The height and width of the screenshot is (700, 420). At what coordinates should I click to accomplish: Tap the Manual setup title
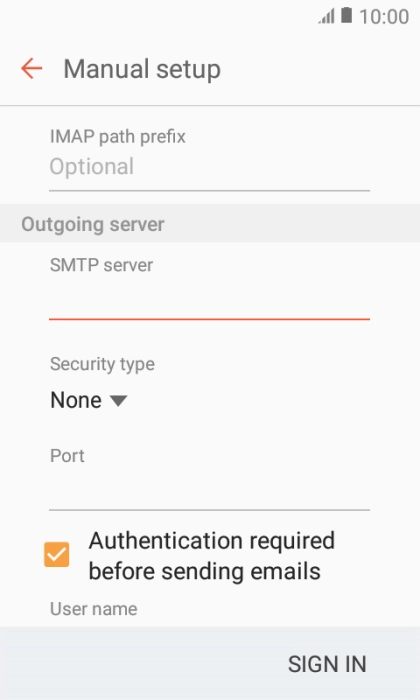[x=142, y=70]
